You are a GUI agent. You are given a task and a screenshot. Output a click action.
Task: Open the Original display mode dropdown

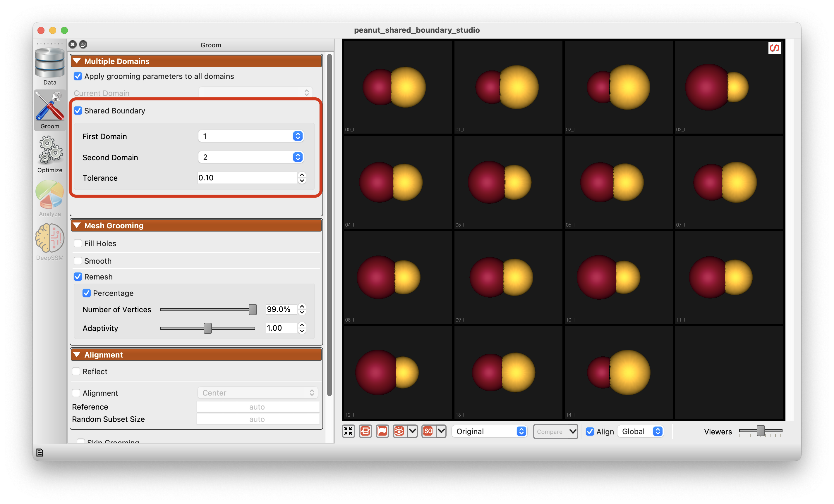pos(489,431)
